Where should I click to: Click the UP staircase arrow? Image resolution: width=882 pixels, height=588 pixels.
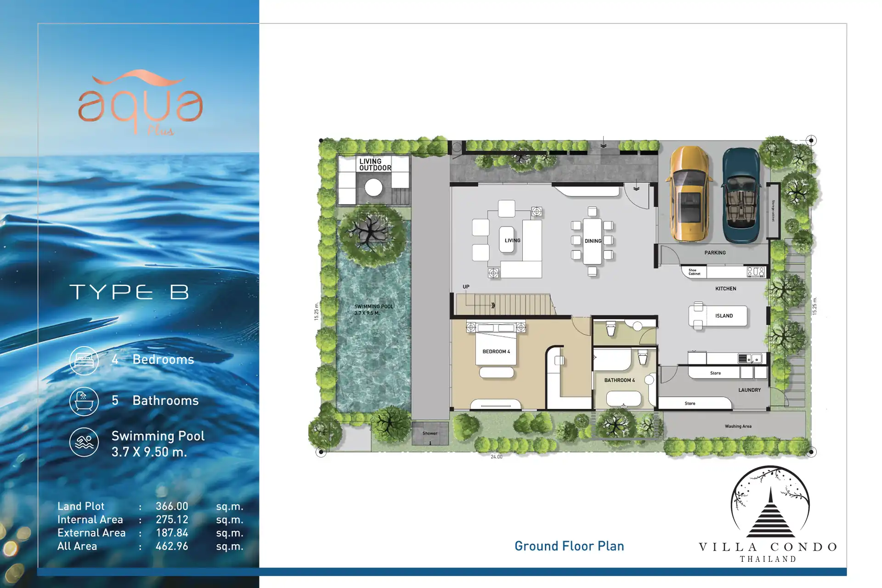coord(492,305)
